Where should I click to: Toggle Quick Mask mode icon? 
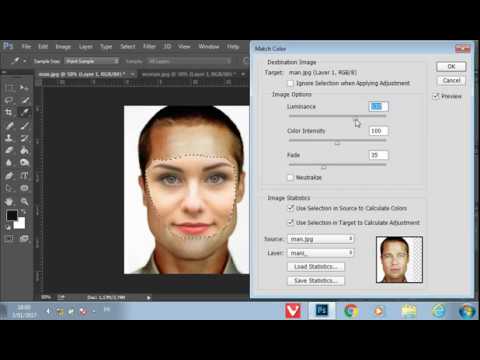(9, 238)
